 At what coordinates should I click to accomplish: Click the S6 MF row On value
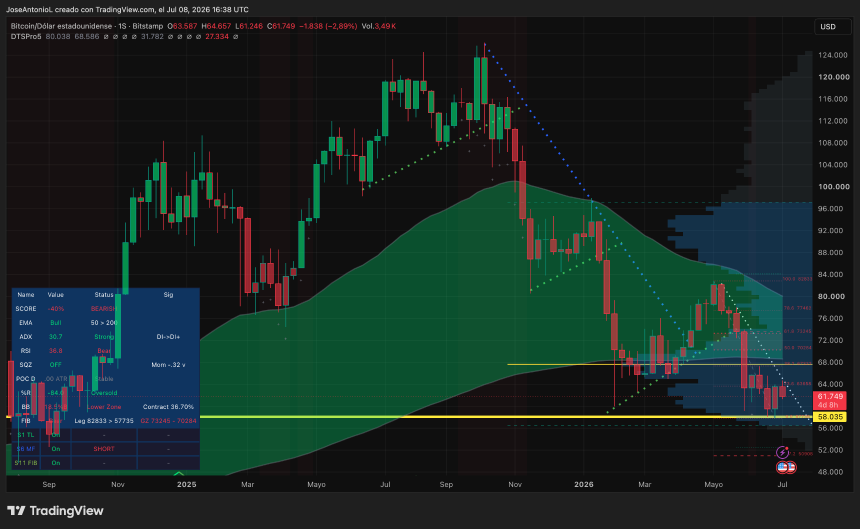tap(55, 449)
